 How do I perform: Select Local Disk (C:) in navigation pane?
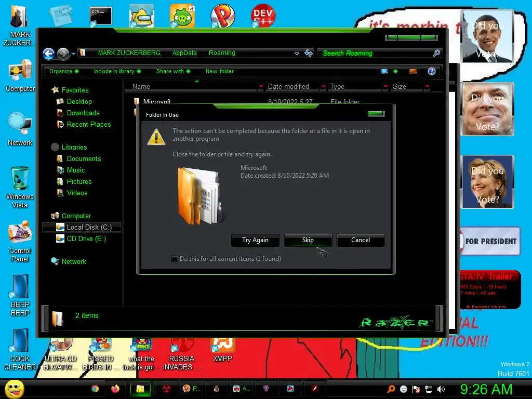pos(82,228)
